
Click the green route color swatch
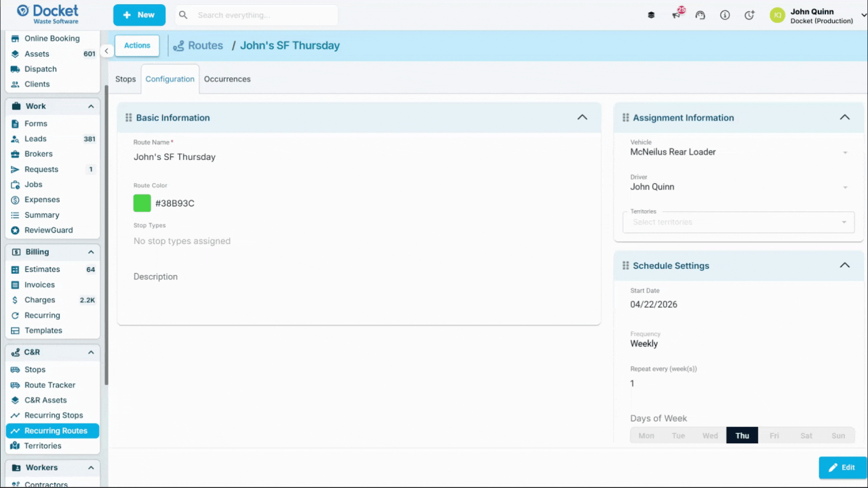(x=142, y=203)
